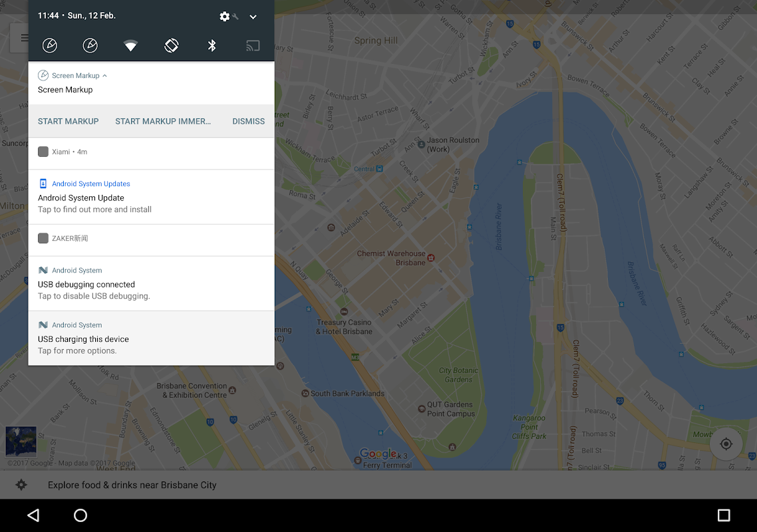Viewport: 757px width, 532px height.
Task: Open the Android System Update notification
Action: [x=151, y=198]
